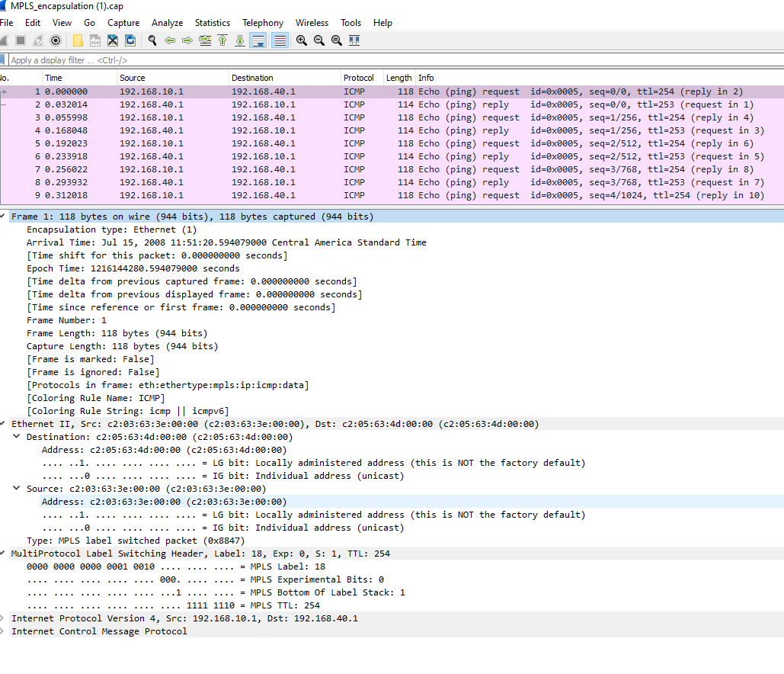This screenshot has height=674, width=784.
Task: Toggle automatic scrolling in live capture
Action: coord(258,40)
